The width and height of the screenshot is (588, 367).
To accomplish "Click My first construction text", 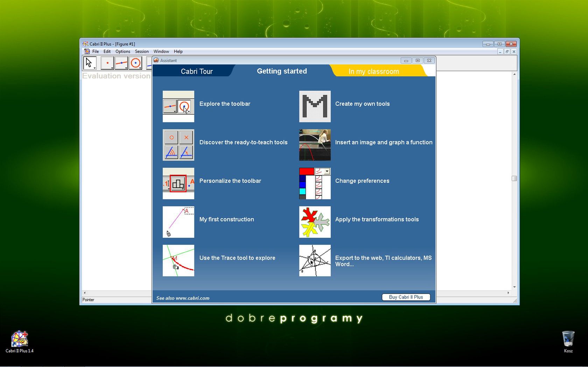I will (227, 220).
